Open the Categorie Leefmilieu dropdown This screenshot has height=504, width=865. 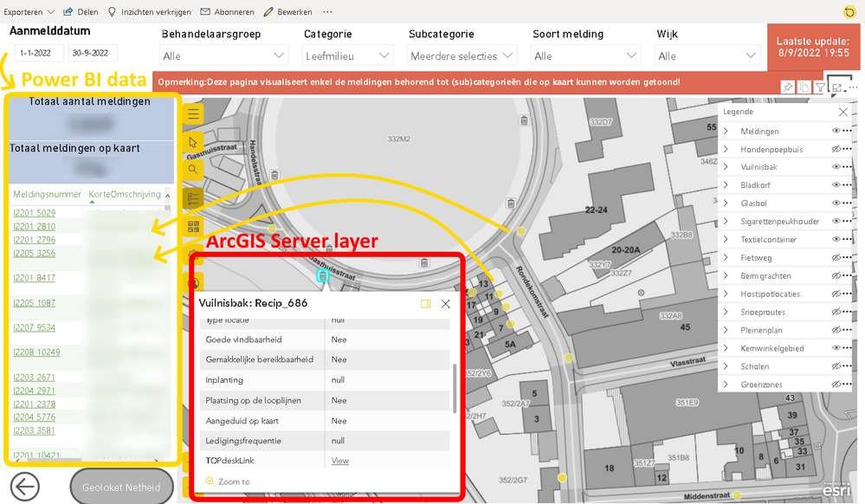click(x=347, y=55)
